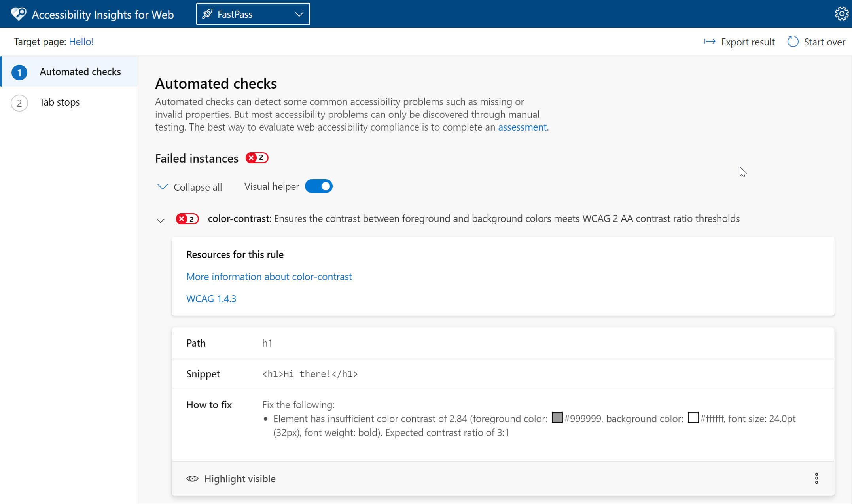Click the Start over circular arrow icon

click(x=792, y=42)
